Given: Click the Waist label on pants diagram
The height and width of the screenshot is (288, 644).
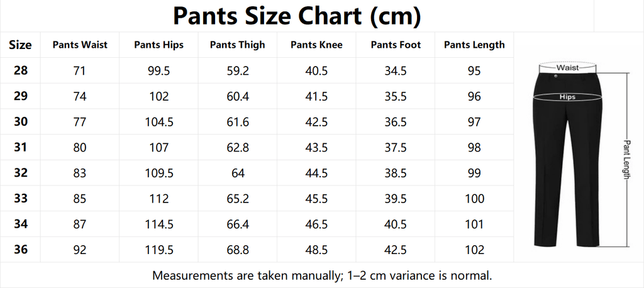Looking at the screenshot, I should [567, 67].
